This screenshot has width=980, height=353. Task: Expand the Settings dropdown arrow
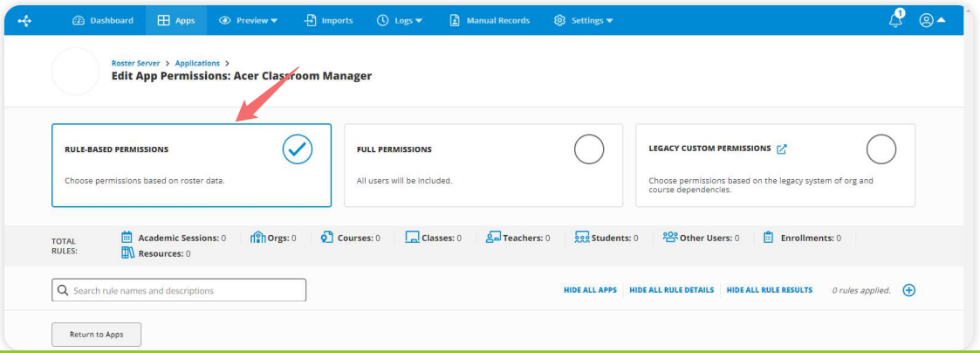pos(609,21)
